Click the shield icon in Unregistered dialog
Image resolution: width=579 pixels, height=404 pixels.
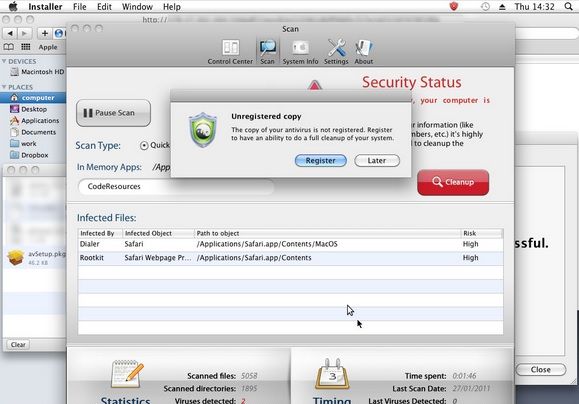tap(203, 130)
